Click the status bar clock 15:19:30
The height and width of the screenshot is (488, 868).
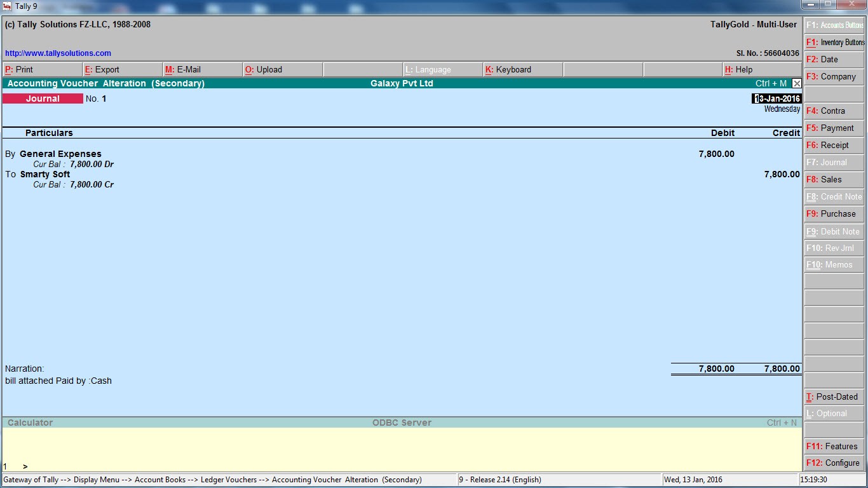[x=813, y=480]
